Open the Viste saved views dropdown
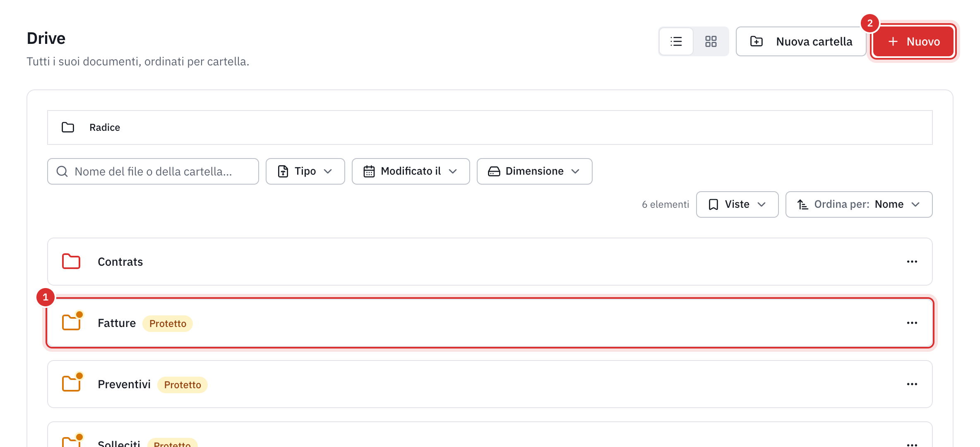The width and height of the screenshot is (980, 447). [x=737, y=204]
